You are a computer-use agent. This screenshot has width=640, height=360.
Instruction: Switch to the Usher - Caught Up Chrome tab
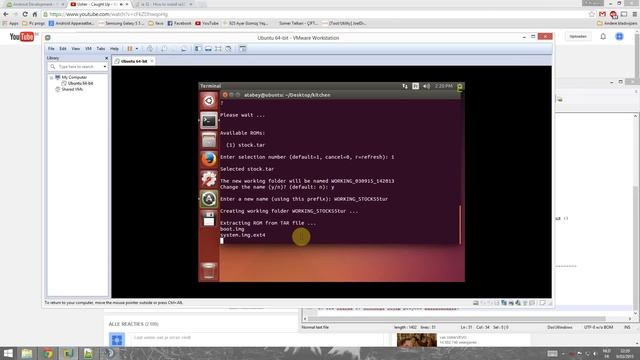click(100, 4)
